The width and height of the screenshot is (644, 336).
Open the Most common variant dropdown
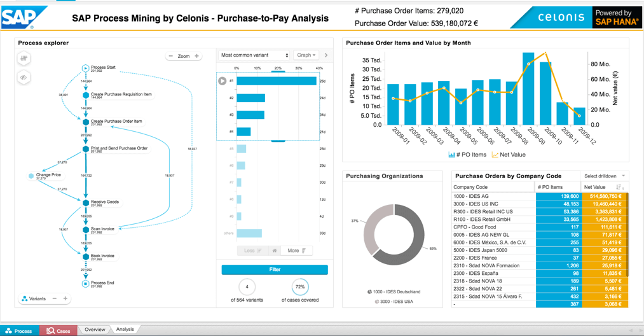coord(254,55)
